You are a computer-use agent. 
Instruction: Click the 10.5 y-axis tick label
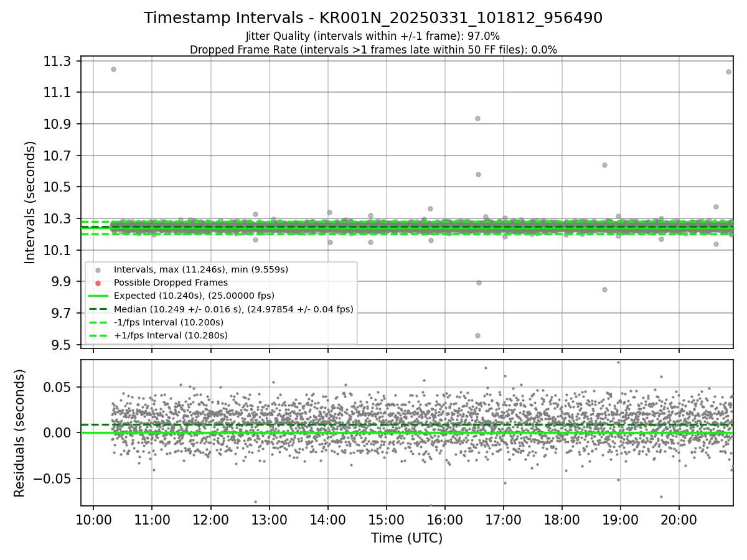pos(59,187)
